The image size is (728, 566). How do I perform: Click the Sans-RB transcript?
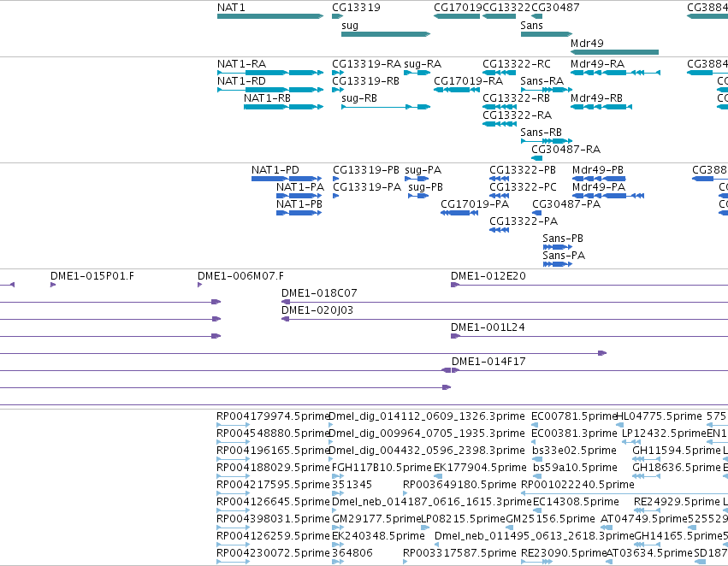click(x=547, y=141)
